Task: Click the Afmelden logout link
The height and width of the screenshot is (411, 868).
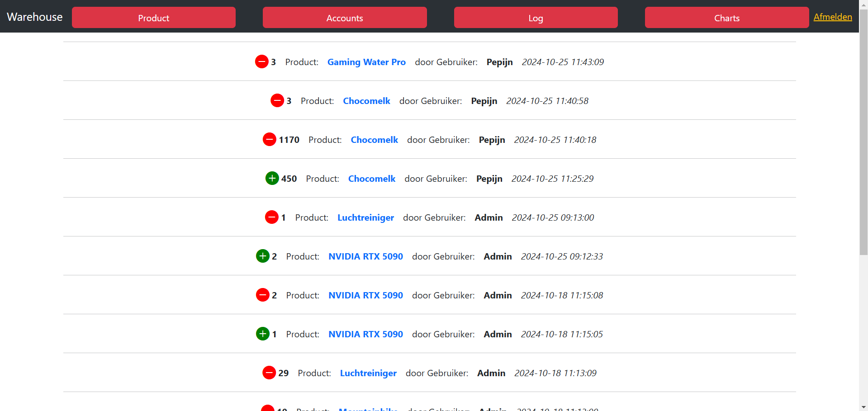Action: pos(832,17)
